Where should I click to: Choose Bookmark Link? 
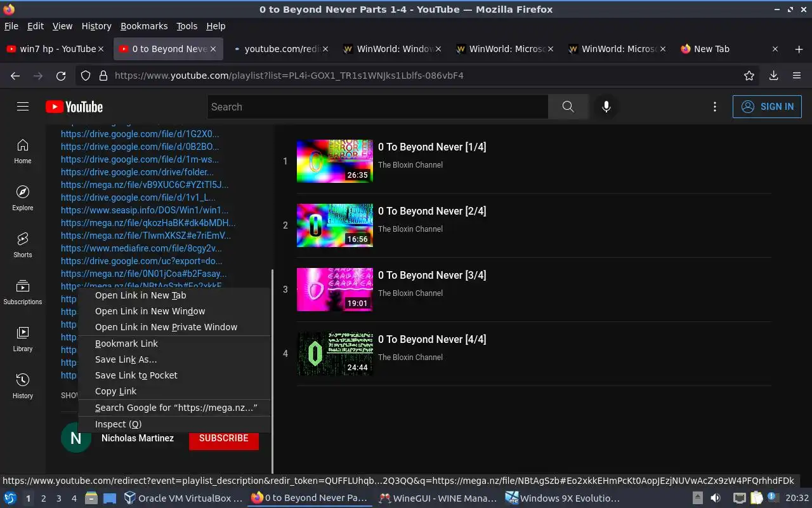174,344
